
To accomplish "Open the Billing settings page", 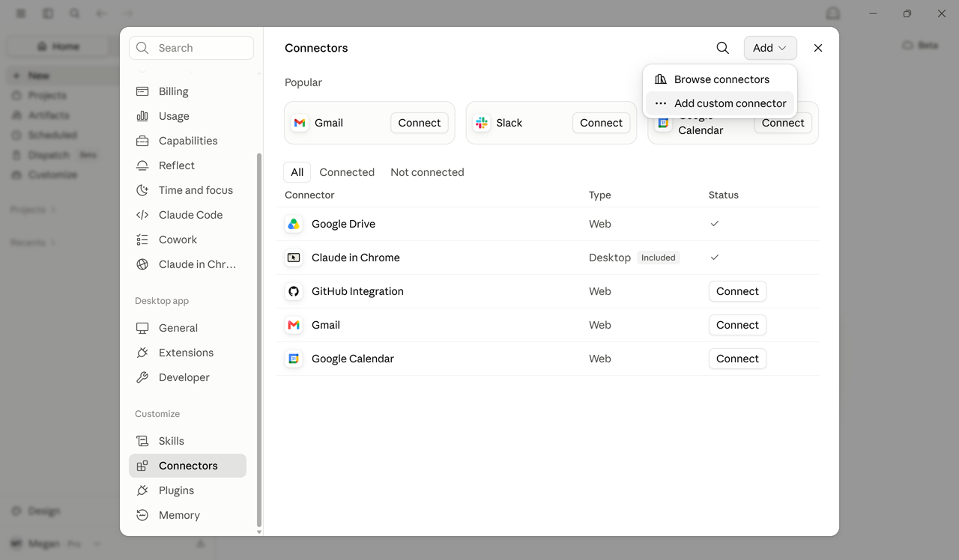I will click(x=187, y=91).
